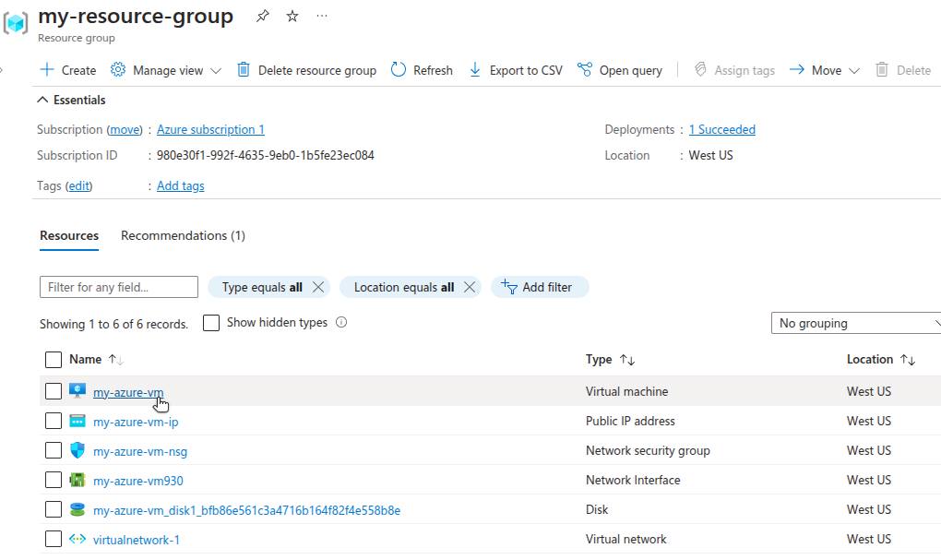Image resolution: width=941 pixels, height=560 pixels.
Task: Click the Network security group type cell
Action: point(648,451)
